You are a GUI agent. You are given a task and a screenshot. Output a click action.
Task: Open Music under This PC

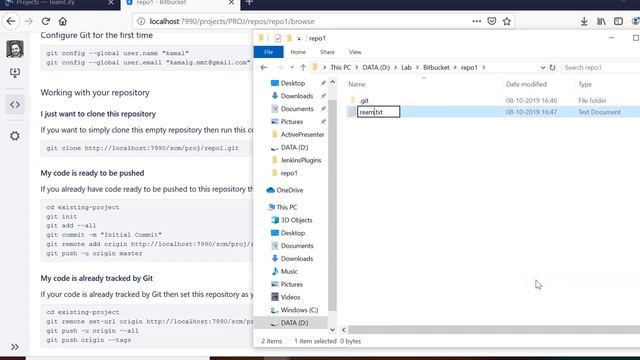[x=289, y=271]
